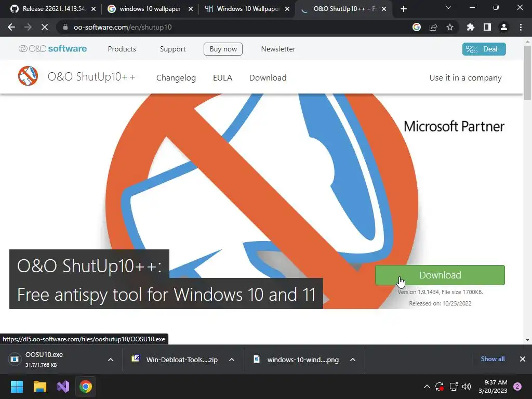Open Visual Studio from taskbar

coord(63,387)
